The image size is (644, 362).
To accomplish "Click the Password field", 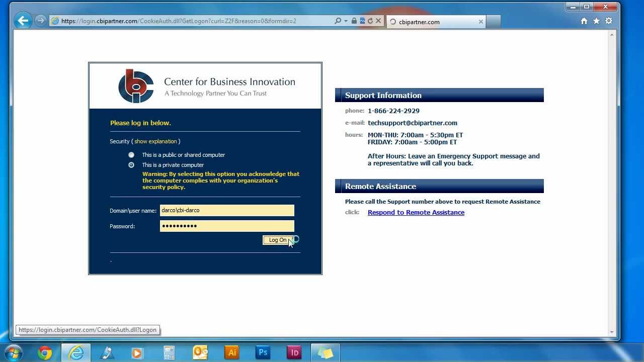I will (x=227, y=226).
